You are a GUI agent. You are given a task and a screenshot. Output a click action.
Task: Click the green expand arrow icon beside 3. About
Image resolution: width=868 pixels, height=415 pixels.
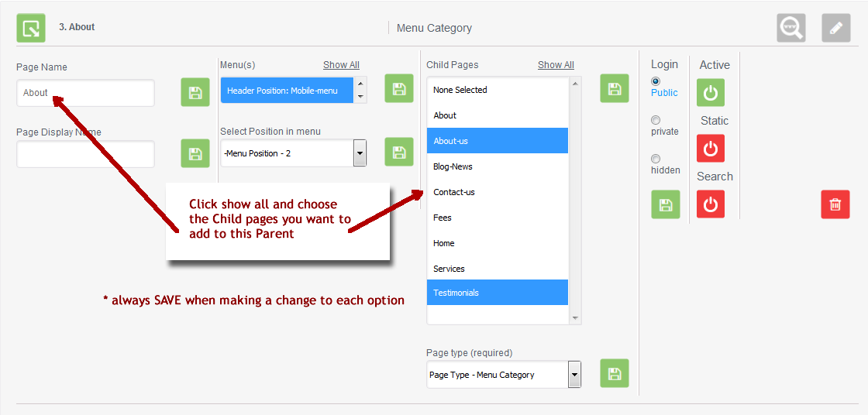point(31,28)
